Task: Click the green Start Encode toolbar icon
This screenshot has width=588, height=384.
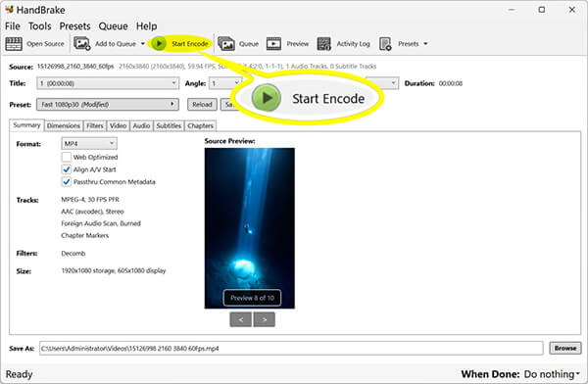Action: pos(159,43)
